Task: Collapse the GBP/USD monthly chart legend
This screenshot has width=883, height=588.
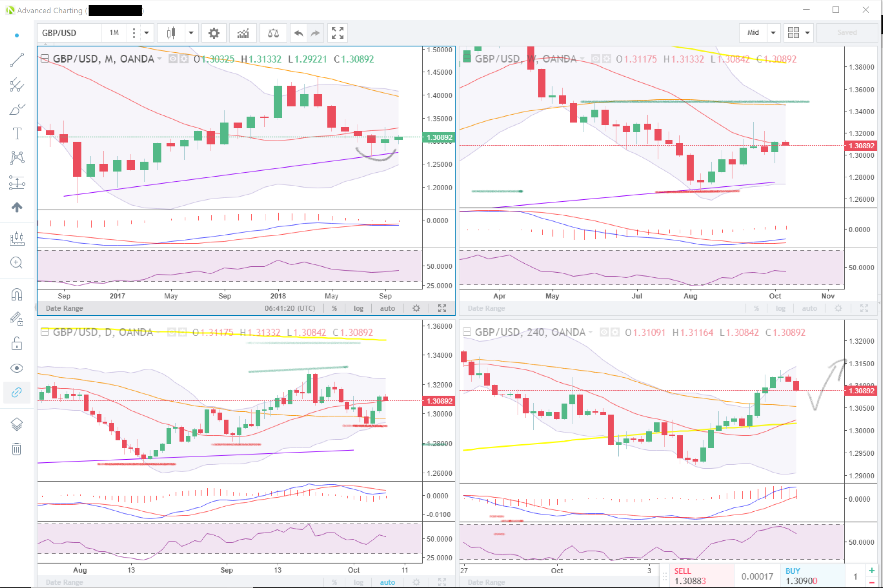Action: (x=45, y=58)
